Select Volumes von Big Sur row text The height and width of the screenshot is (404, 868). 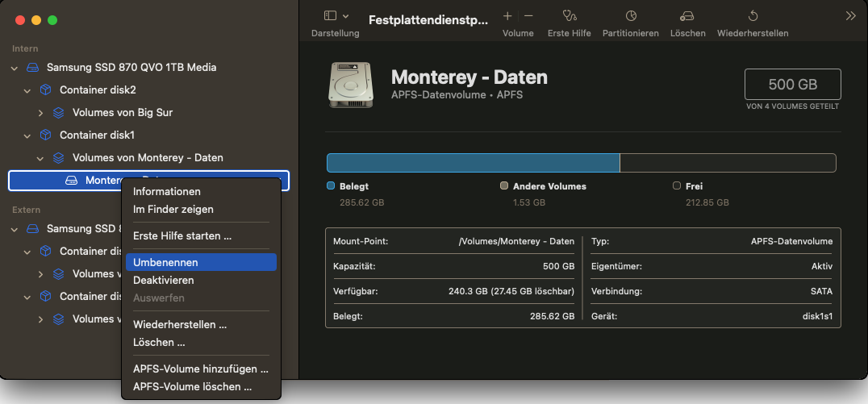click(123, 112)
